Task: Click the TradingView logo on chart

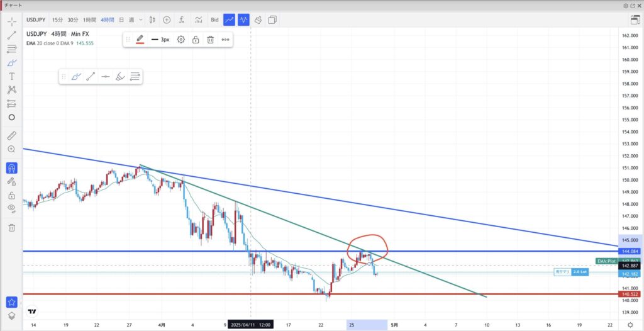Action: pos(32,311)
